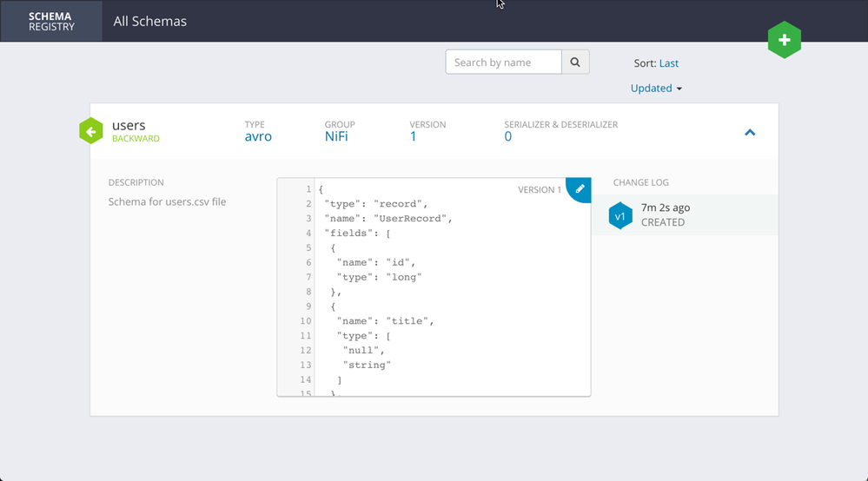The image size is (868, 481).
Task: Open the Last Updated sort dropdown
Action: [657, 76]
